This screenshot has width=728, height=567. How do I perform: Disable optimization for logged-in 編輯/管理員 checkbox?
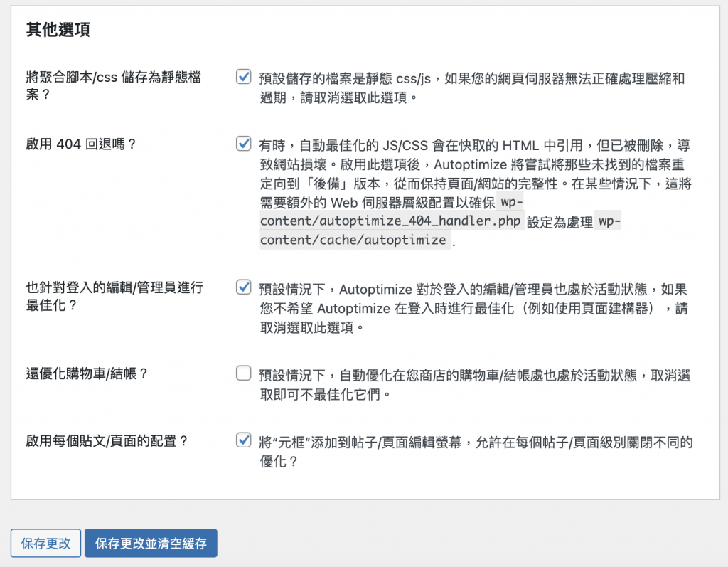coord(243,287)
